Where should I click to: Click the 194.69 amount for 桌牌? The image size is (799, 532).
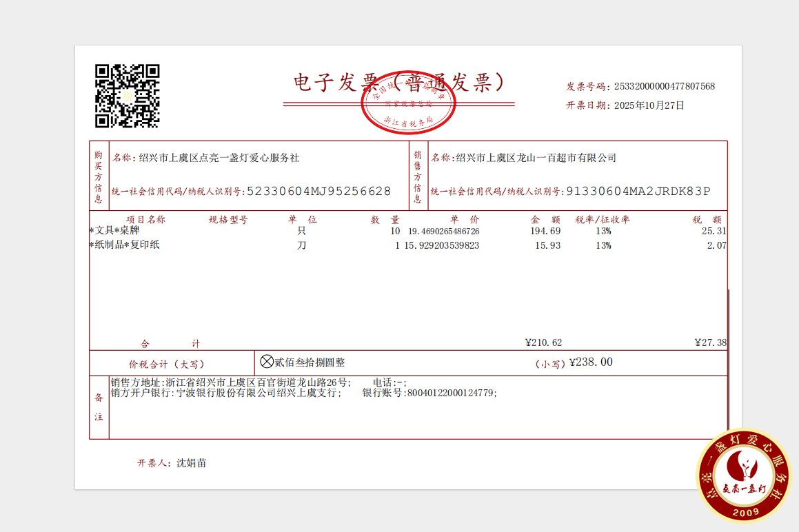tap(547, 231)
